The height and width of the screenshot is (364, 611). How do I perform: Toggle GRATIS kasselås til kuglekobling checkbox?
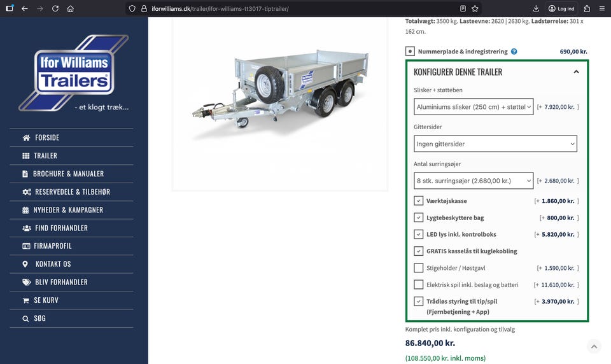[418, 251]
